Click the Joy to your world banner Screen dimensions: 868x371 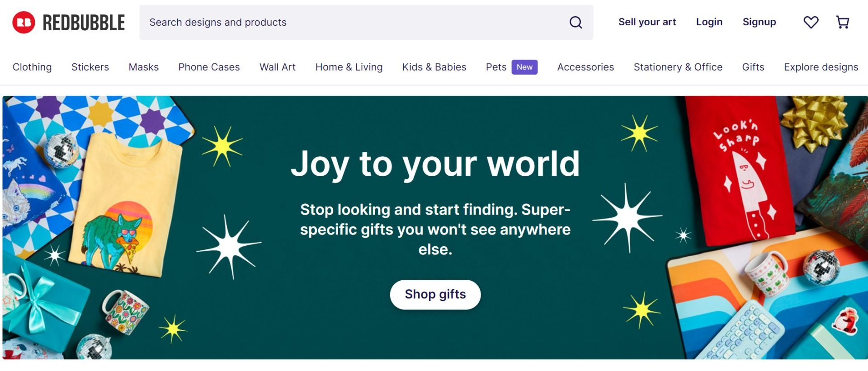435,164
